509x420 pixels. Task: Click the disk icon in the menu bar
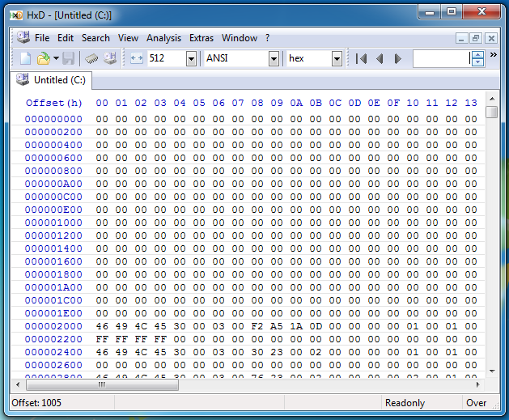click(x=23, y=37)
